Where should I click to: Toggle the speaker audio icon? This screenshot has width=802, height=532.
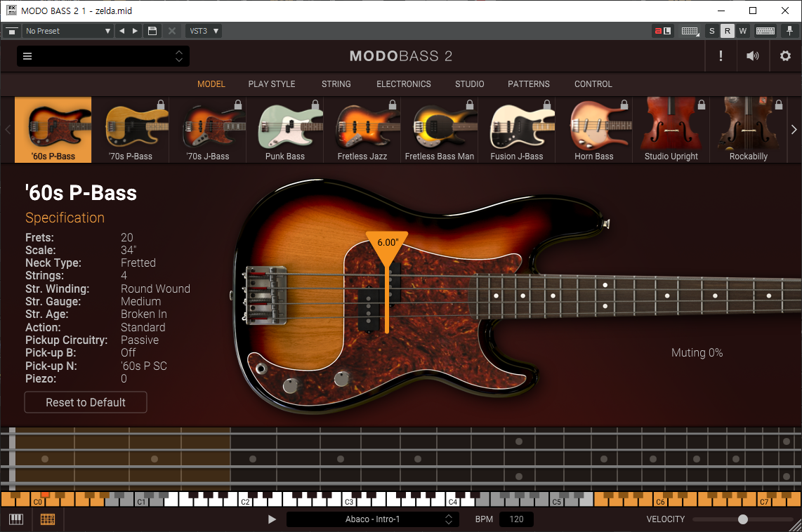[x=752, y=55]
